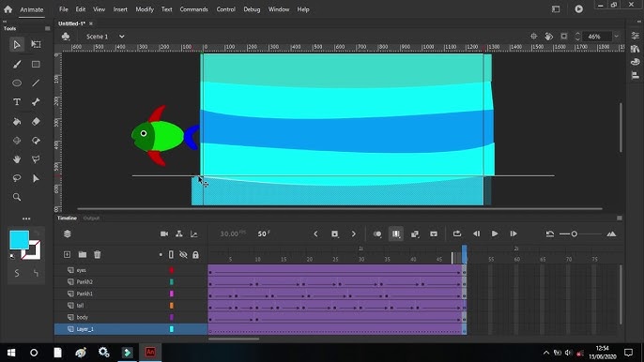Toggle edit multiple frames
644x362 pixels.
(396, 234)
